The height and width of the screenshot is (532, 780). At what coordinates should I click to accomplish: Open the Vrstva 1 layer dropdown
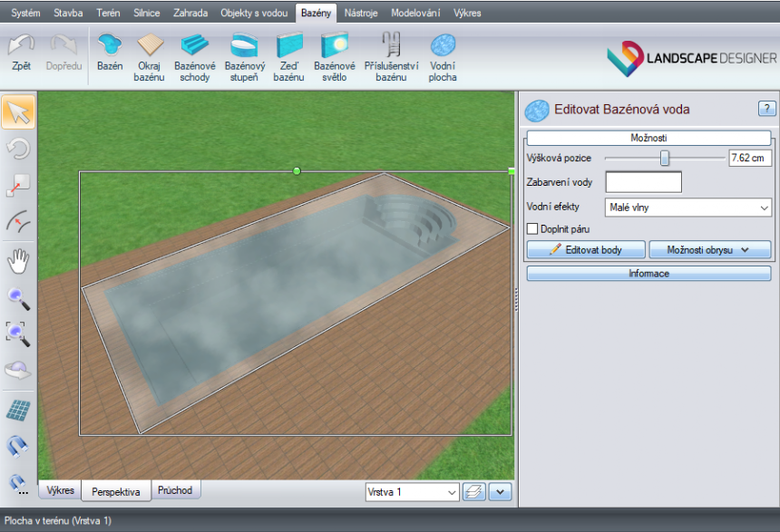pos(412,492)
